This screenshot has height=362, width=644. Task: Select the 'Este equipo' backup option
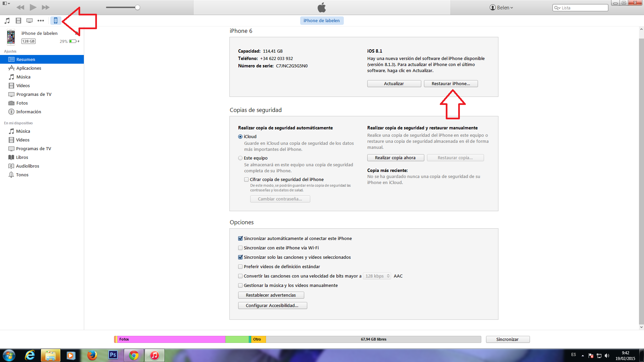(240, 158)
